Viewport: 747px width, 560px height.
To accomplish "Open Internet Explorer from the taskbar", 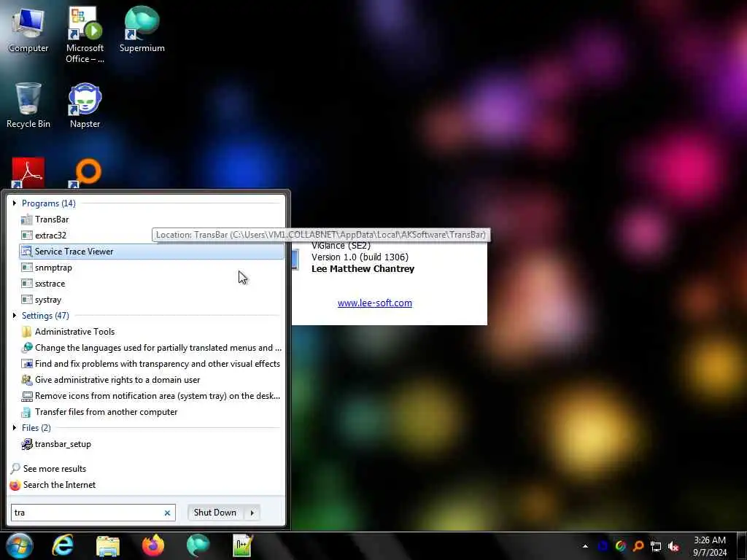I will coord(63,545).
